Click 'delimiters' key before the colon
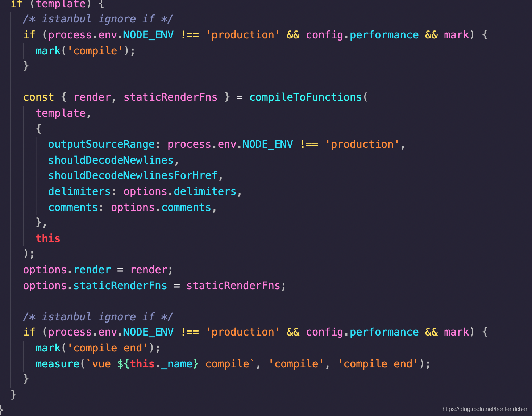Viewport: 532px width, 416px height. pos(79,191)
